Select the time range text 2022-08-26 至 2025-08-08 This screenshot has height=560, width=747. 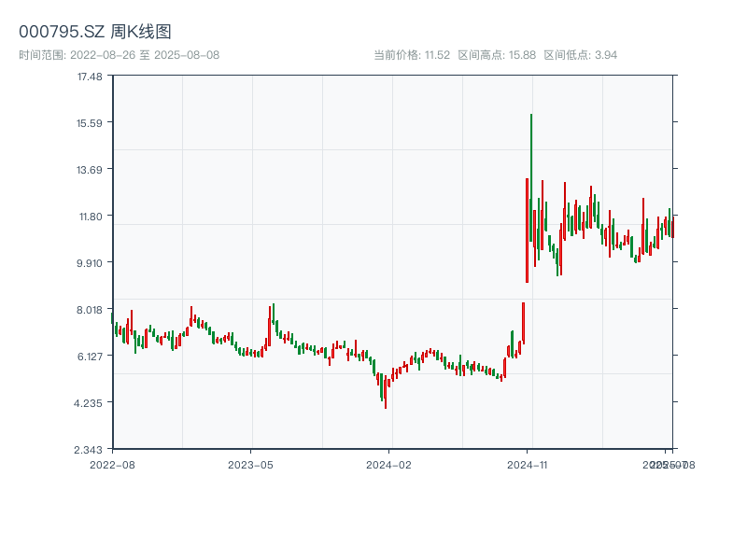tap(120, 55)
